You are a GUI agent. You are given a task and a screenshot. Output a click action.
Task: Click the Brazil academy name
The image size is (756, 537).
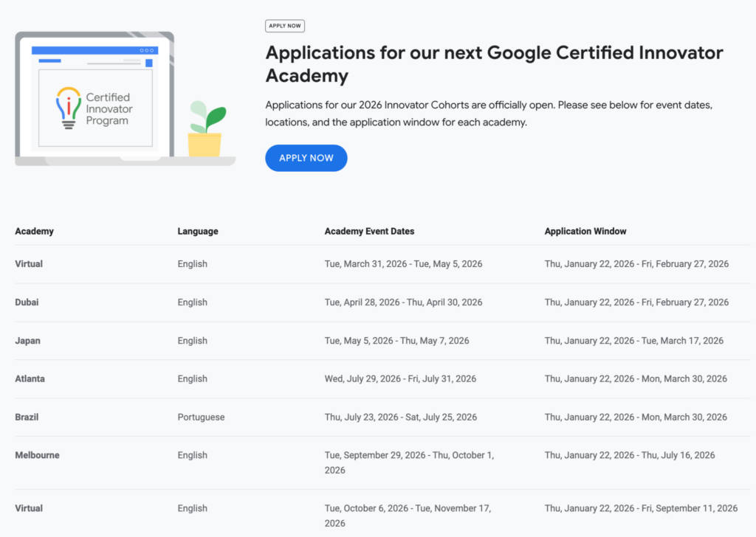coord(27,417)
